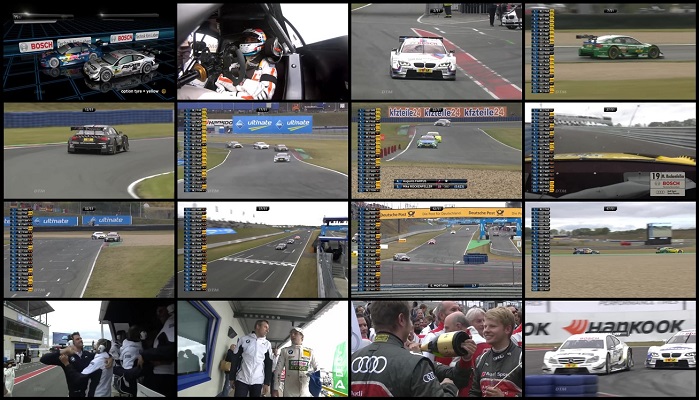The width and height of the screenshot is (699, 400).
Task: Select the Audi champagne celebration thumbnail
Action: coord(436,349)
